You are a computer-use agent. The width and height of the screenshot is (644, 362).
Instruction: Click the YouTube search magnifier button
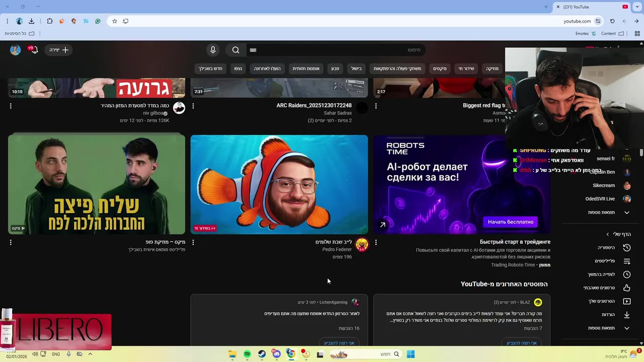click(235, 50)
